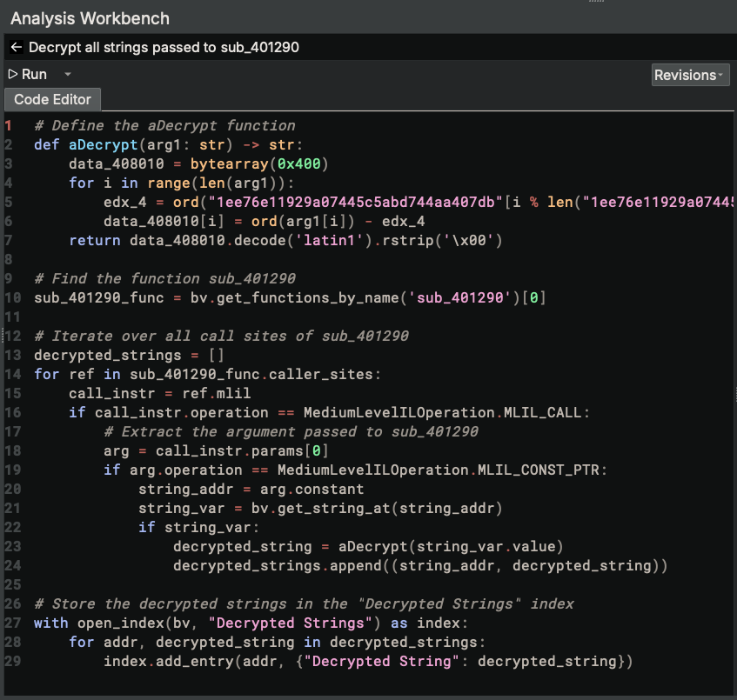Image resolution: width=737 pixels, height=700 pixels.
Task: Click 'bytearray(0x400)' on line 3
Action: (259, 163)
